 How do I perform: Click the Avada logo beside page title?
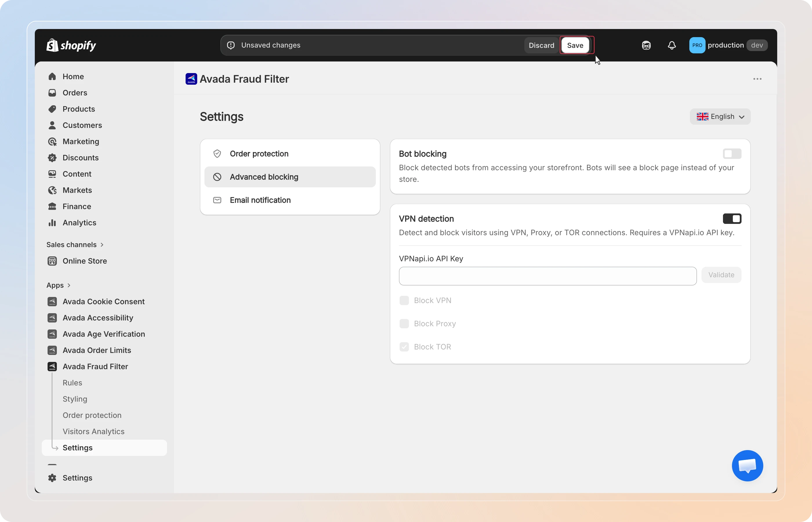coord(191,79)
